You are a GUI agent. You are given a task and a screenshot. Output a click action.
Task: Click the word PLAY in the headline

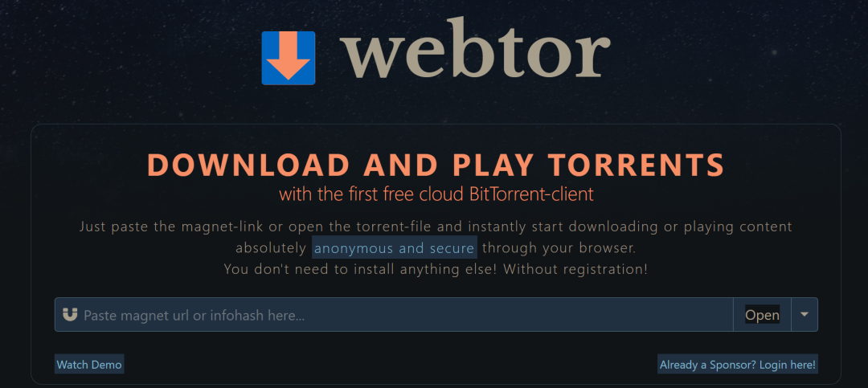[x=493, y=165]
